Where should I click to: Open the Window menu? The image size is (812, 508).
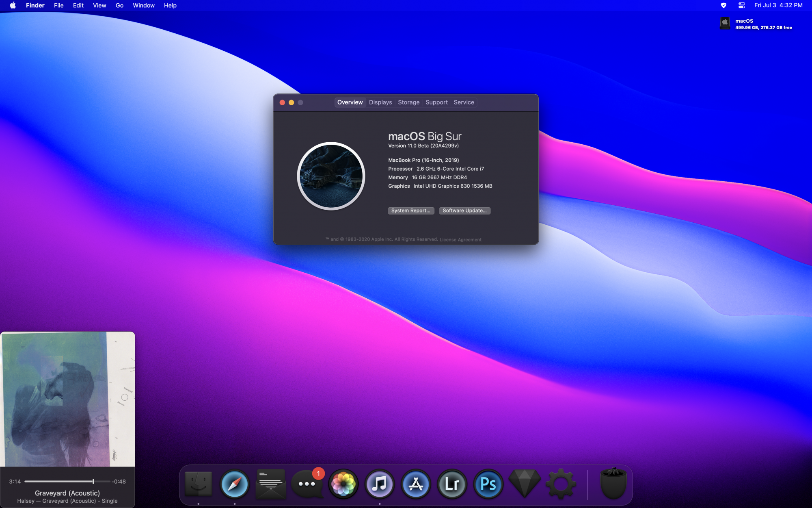[144, 5]
